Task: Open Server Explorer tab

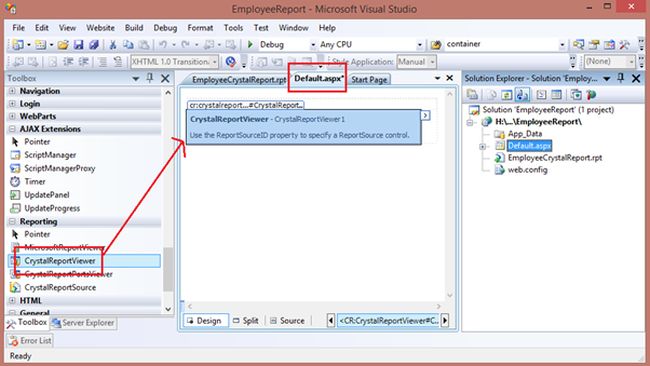Action: coord(83,322)
